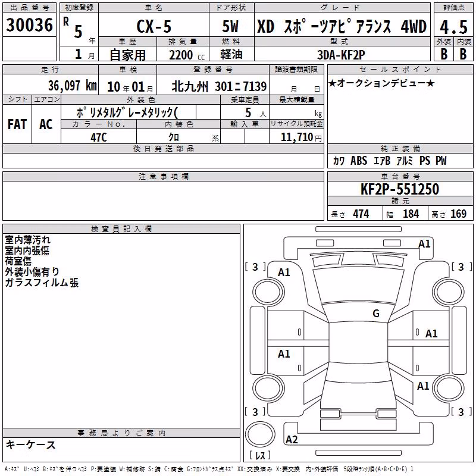Click the 評価点 header
The image size is (476, 476).
453,8
